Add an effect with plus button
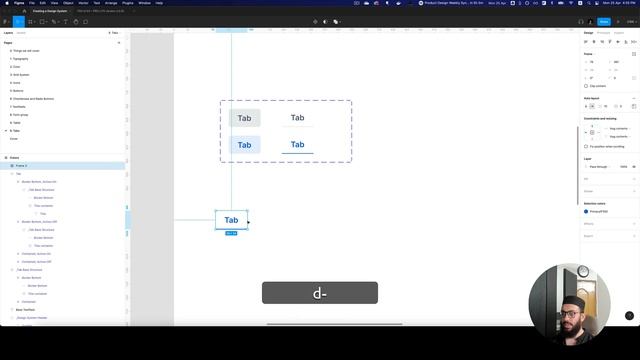 (634, 224)
